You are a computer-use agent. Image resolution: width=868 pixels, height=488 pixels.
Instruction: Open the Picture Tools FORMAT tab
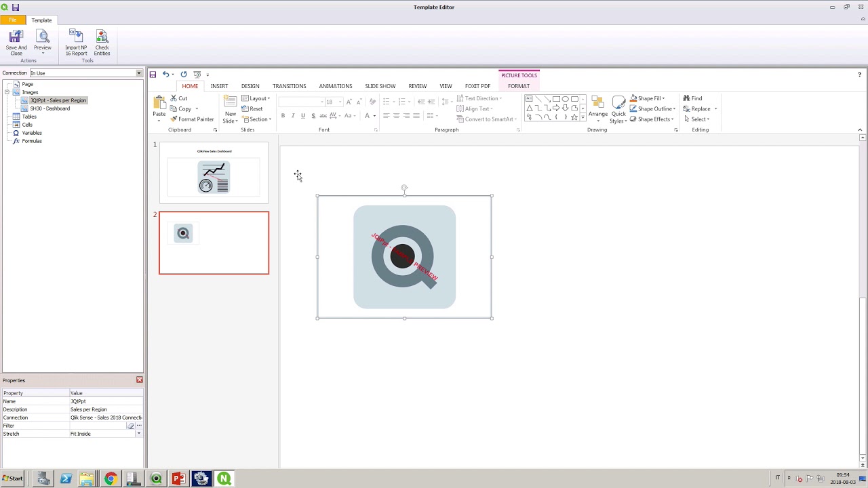coord(519,86)
